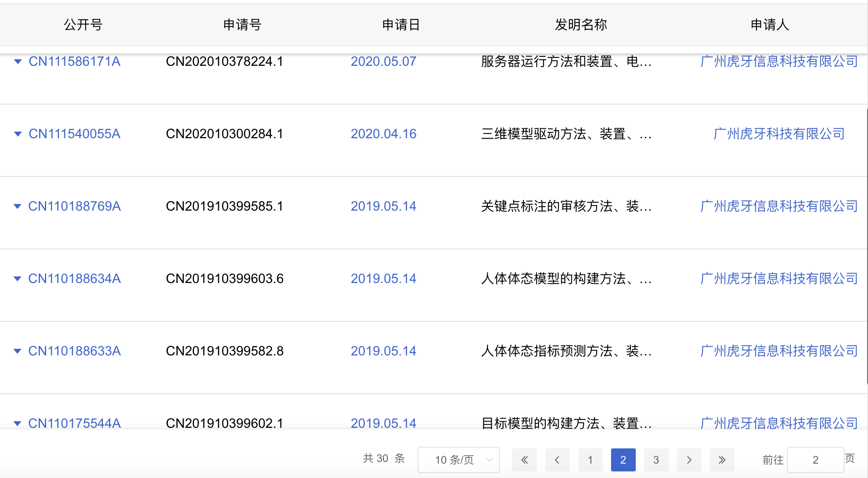This screenshot has height=478, width=868.
Task: Click the 前往 page number input field
Action: 815,460
